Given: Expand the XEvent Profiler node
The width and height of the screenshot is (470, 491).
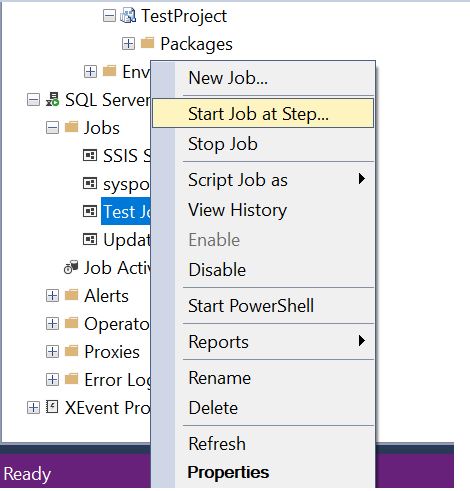Looking at the screenshot, I should 33,408.
